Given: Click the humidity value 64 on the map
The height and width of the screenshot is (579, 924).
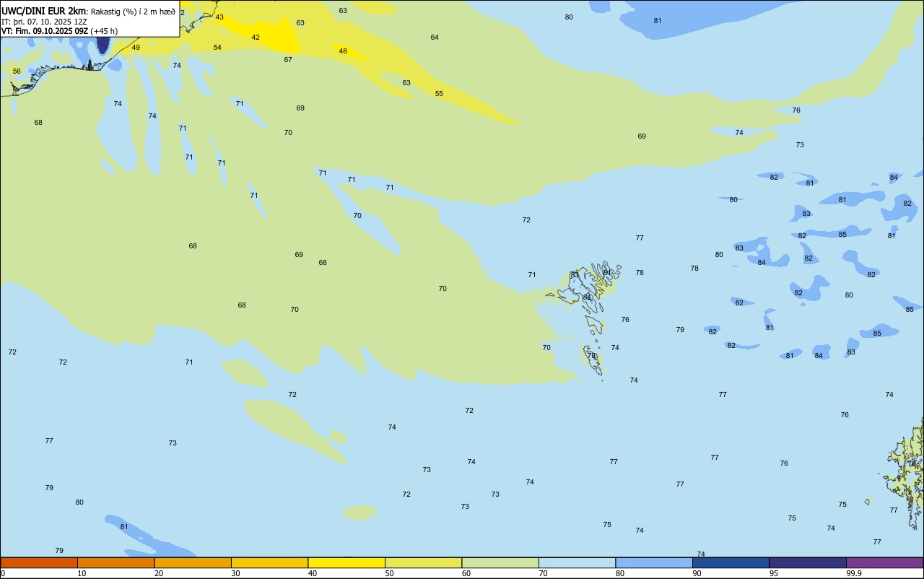Looking at the screenshot, I should pos(435,38).
